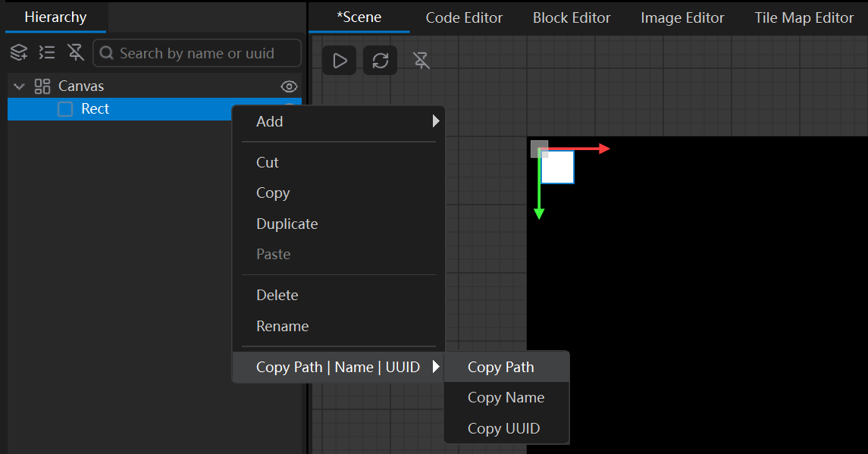Image resolution: width=868 pixels, height=454 pixels.
Task: Open the Image Editor tab
Action: click(682, 17)
